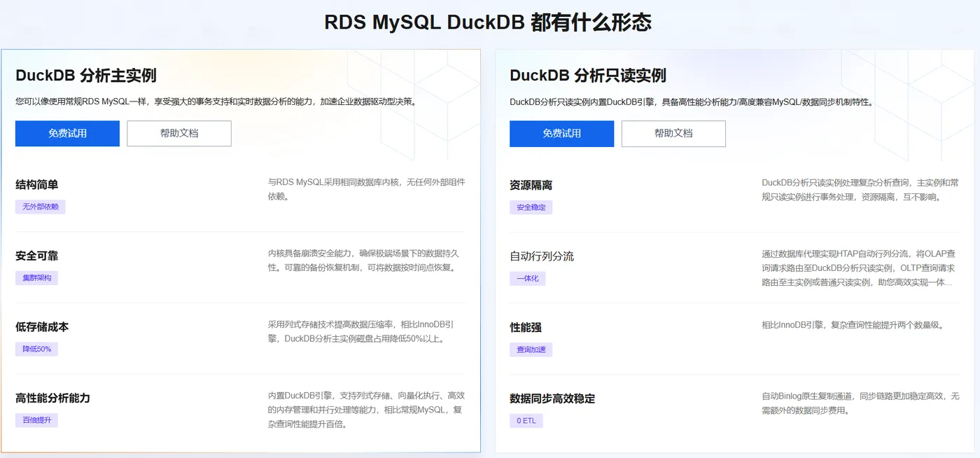Image resolution: width=980 pixels, height=458 pixels.
Task: Click the 0 ETL tag
Action: click(526, 421)
